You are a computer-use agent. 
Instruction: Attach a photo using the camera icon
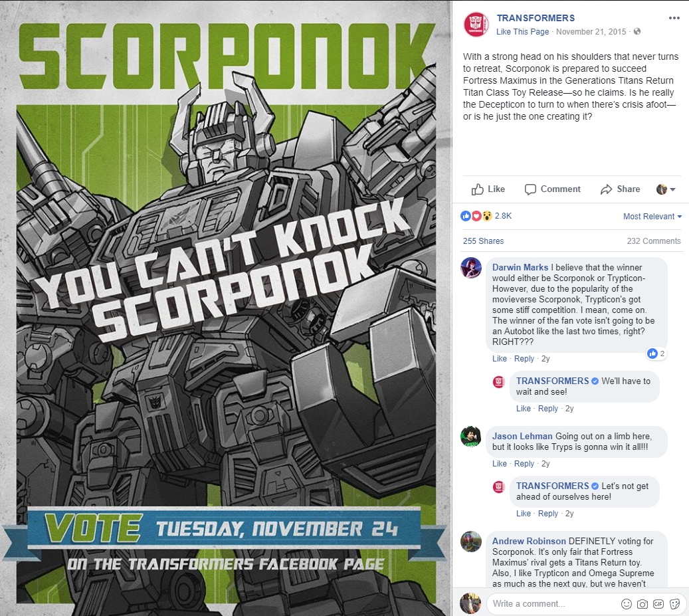pos(642,604)
